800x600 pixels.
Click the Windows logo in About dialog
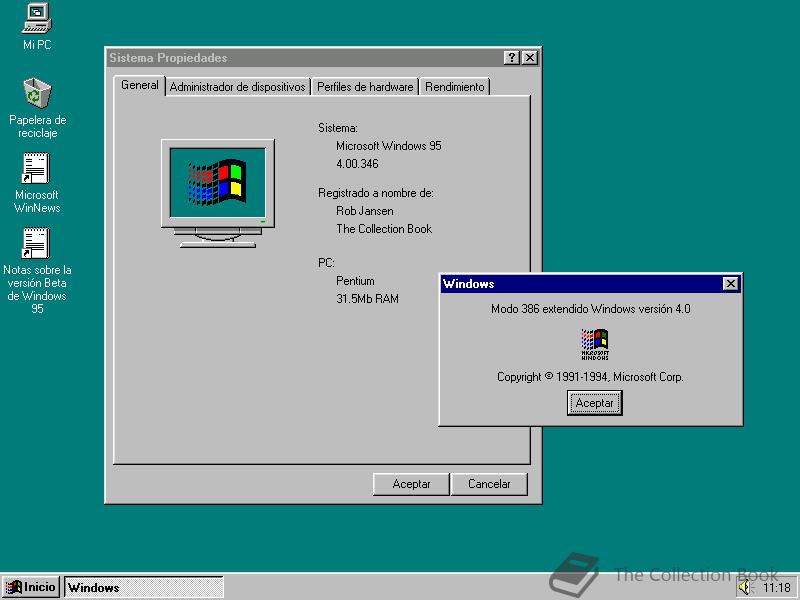595,344
